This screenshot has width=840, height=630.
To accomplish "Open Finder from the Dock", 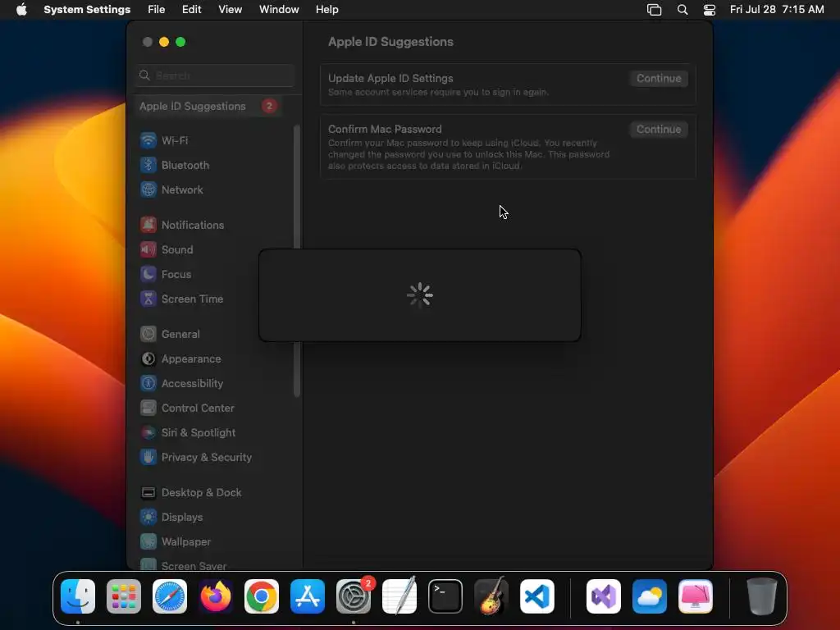I will [78, 596].
